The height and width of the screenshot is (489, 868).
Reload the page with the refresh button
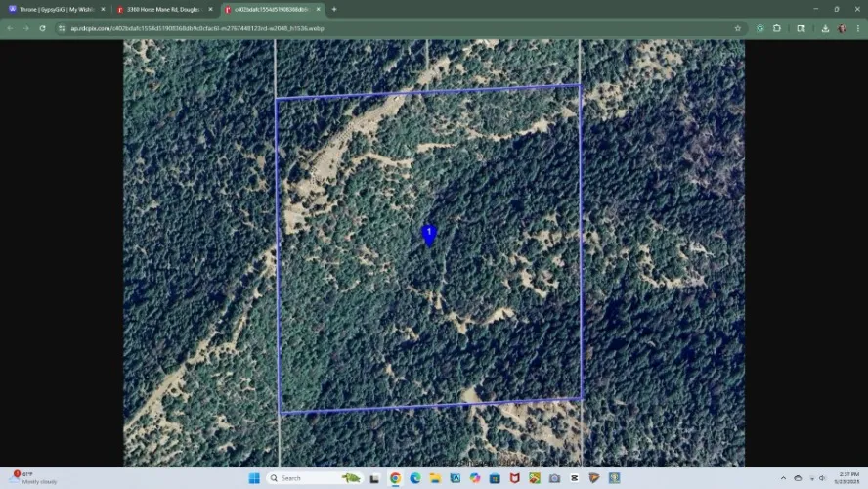tap(42, 28)
